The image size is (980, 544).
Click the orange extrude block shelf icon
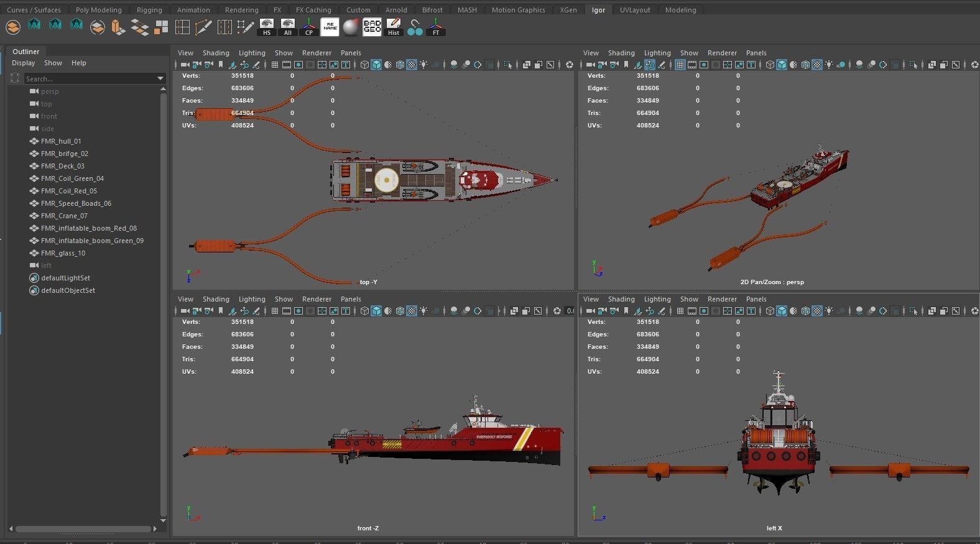pyautogui.click(x=118, y=27)
